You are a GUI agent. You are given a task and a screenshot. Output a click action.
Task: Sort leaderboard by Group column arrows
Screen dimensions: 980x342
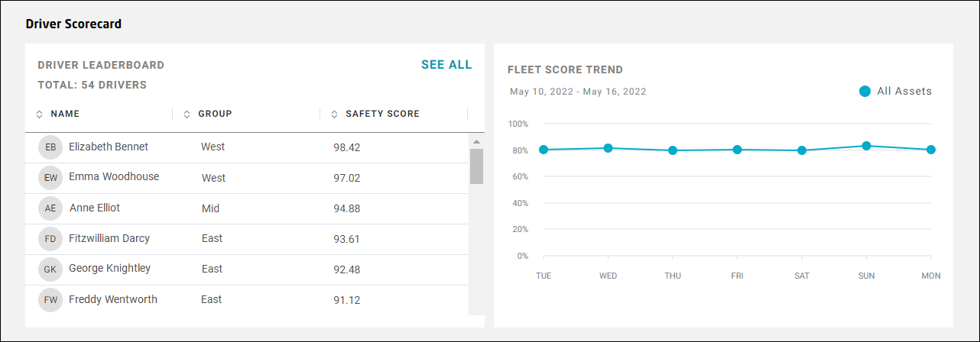187,115
